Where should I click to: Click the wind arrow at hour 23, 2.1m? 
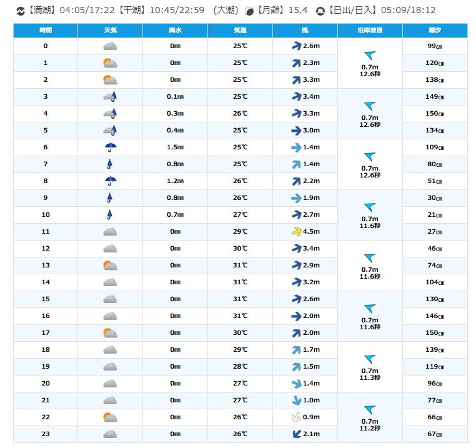[296, 434]
